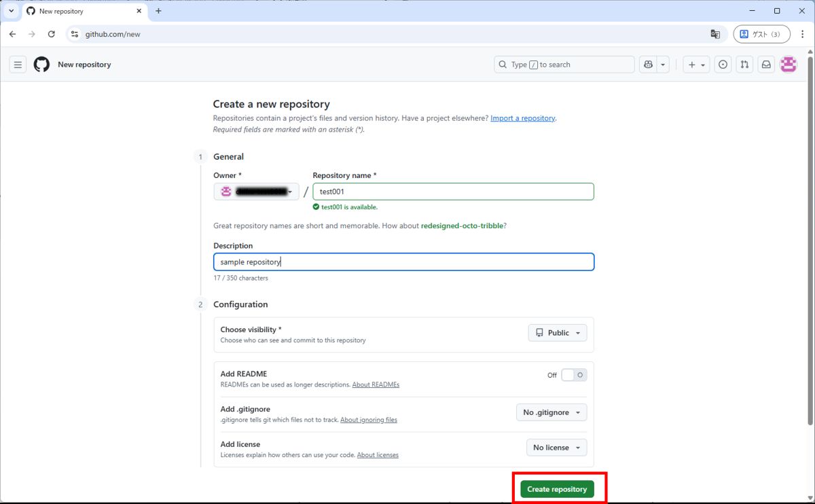Open the notifications inbox icon
815x504 pixels.
(766, 65)
